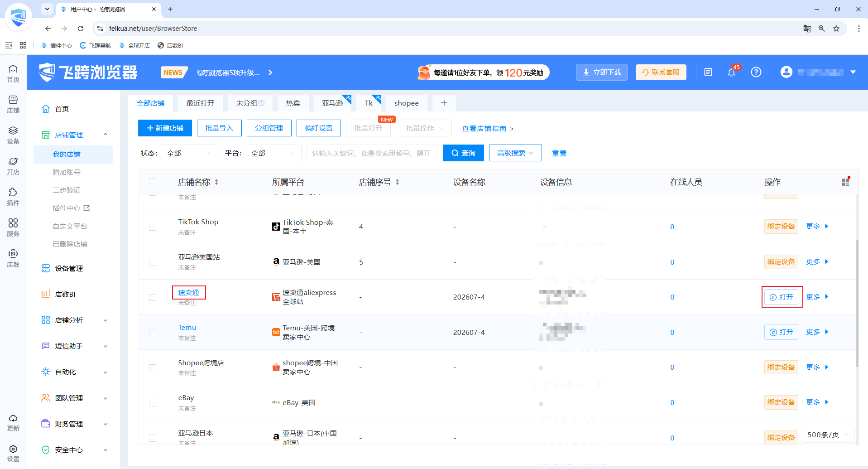Check the 亚马逊美国站 row checkbox
Viewport: 868px width, 469px height.
(x=153, y=262)
